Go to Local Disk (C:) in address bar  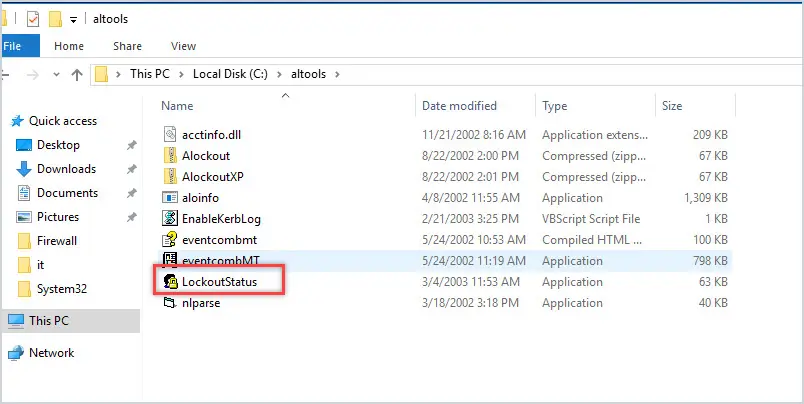pos(230,74)
